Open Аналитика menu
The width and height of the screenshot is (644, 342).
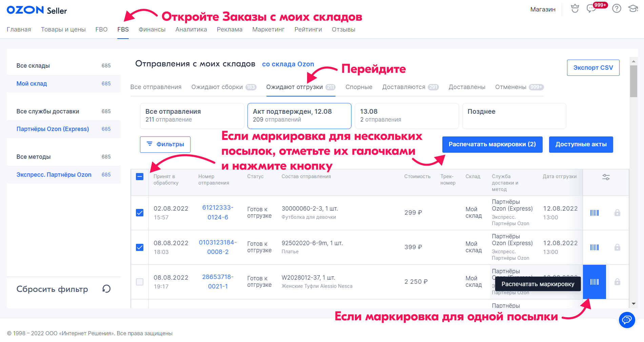tap(191, 29)
